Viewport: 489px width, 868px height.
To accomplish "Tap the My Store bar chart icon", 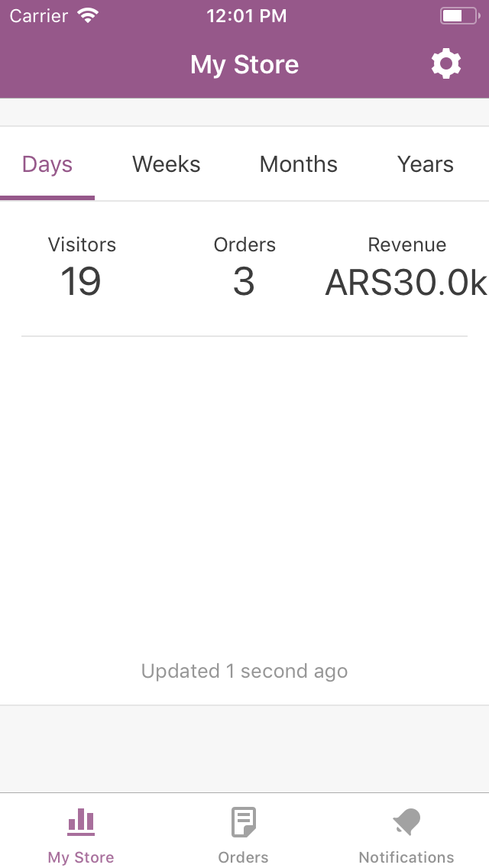I will [81, 821].
